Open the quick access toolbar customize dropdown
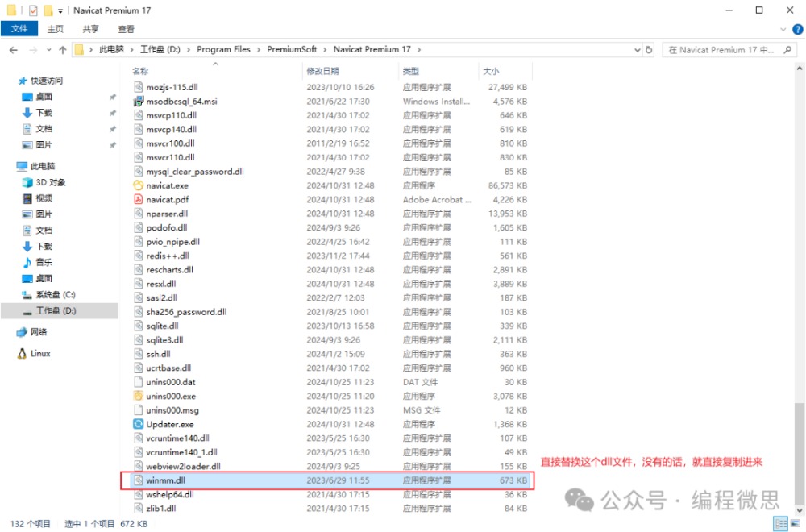806x532 pixels. point(60,11)
